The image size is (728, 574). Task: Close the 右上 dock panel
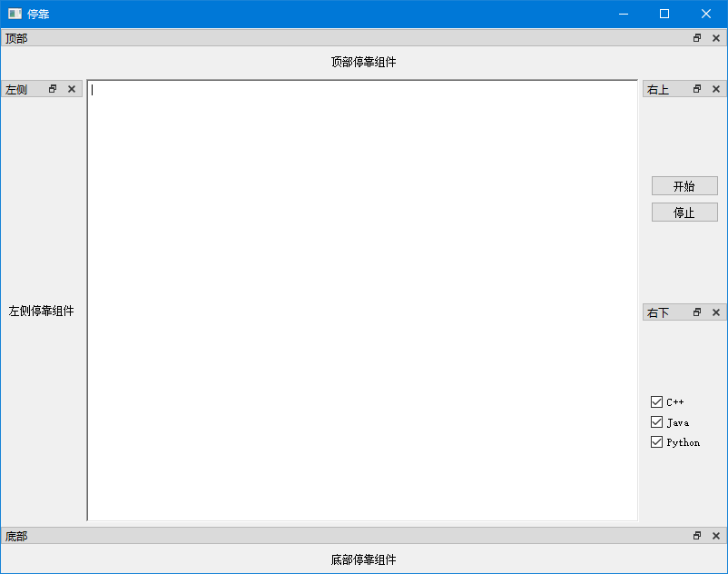coord(716,89)
